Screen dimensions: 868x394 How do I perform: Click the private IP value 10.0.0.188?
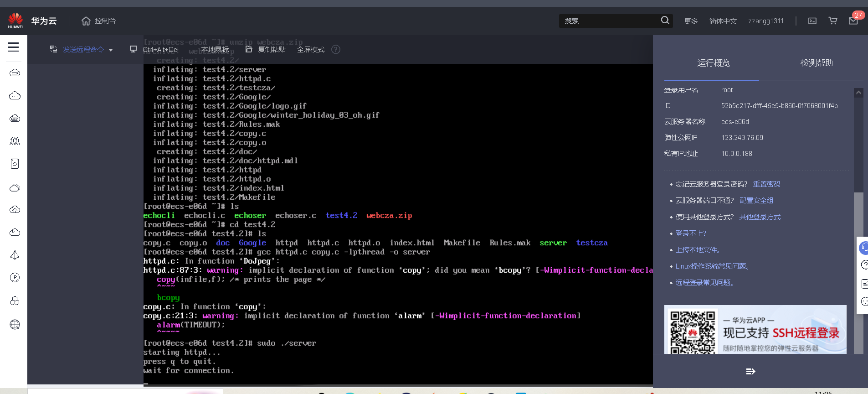pyautogui.click(x=736, y=154)
